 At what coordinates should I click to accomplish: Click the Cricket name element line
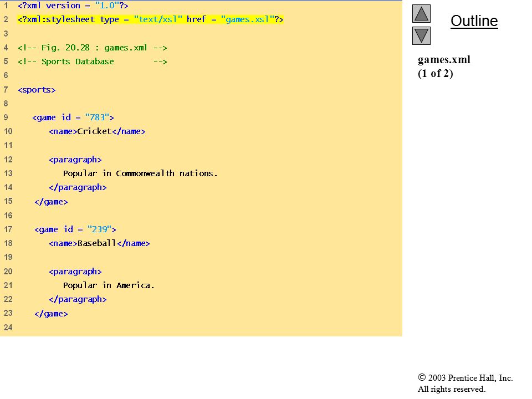click(x=97, y=131)
